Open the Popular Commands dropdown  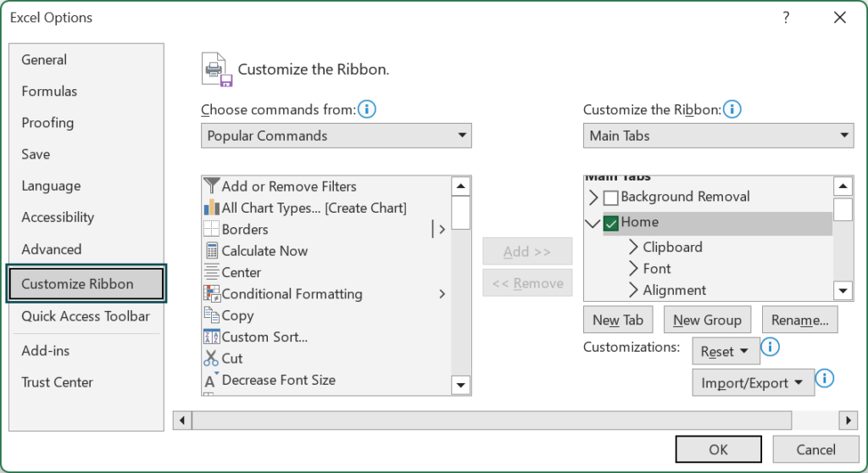tap(337, 136)
